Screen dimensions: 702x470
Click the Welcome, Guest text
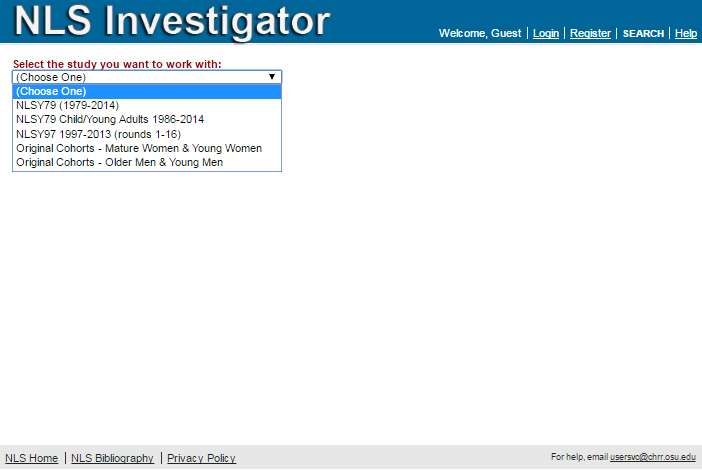480,34
